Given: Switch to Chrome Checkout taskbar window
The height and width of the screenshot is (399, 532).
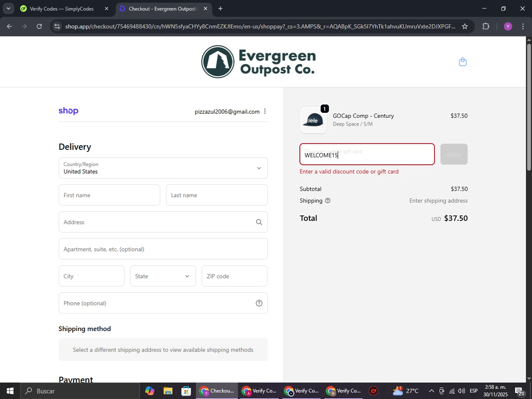Looking at the screenshot, I should click(x=217, y=391).
